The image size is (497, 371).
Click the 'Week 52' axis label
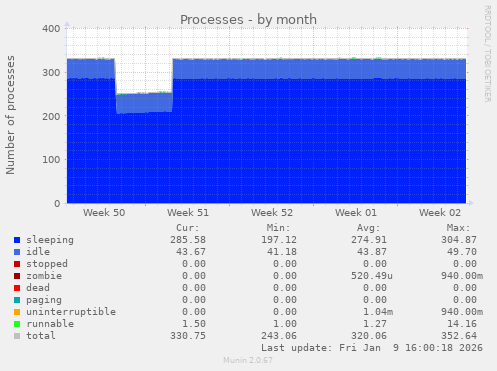272,213
